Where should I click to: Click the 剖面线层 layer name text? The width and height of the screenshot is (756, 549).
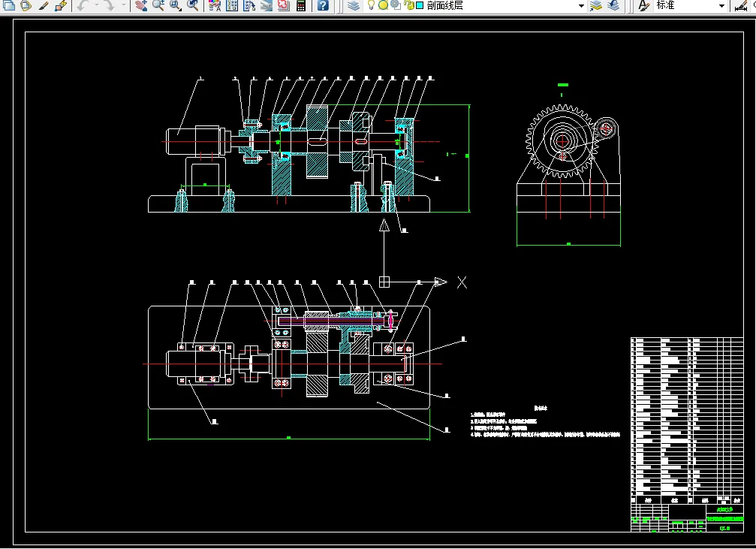coord(444,5)
